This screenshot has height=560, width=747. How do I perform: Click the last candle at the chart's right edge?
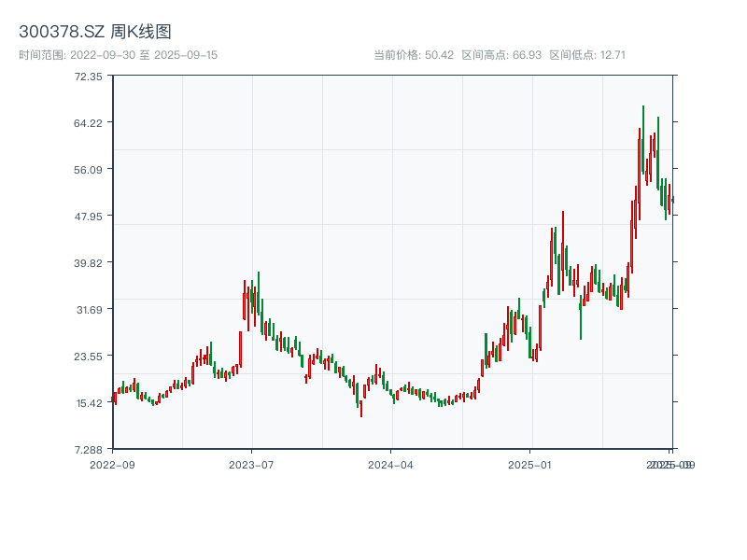click(673, 200)
